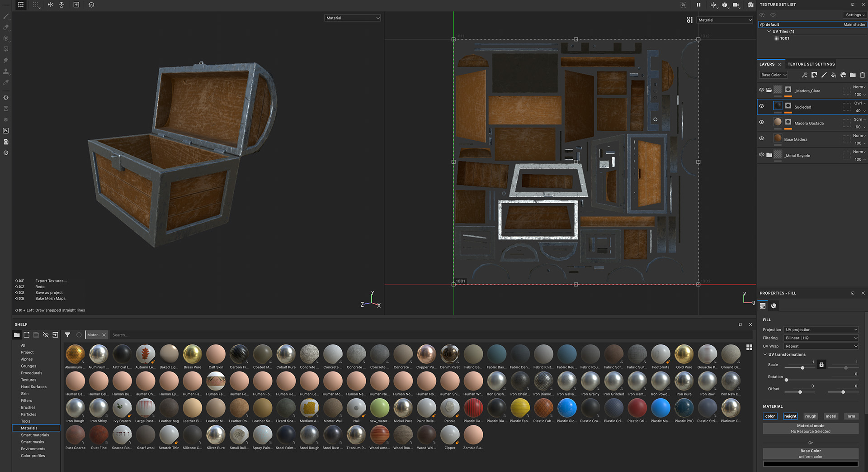Toggle vertical mirror flip in top toolbar
Viewport: 868px width, 472px height.
pos(61,5)
